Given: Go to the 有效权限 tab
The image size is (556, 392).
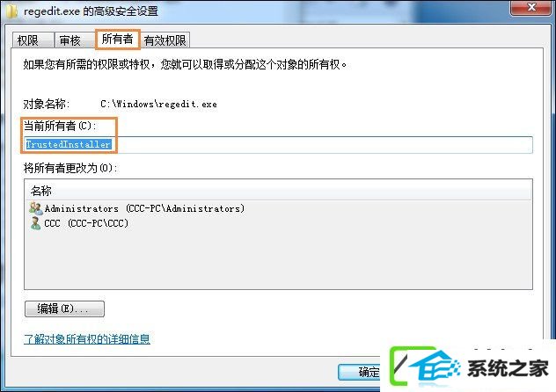Looking at the screenshot, I should [x=165, y=40].
